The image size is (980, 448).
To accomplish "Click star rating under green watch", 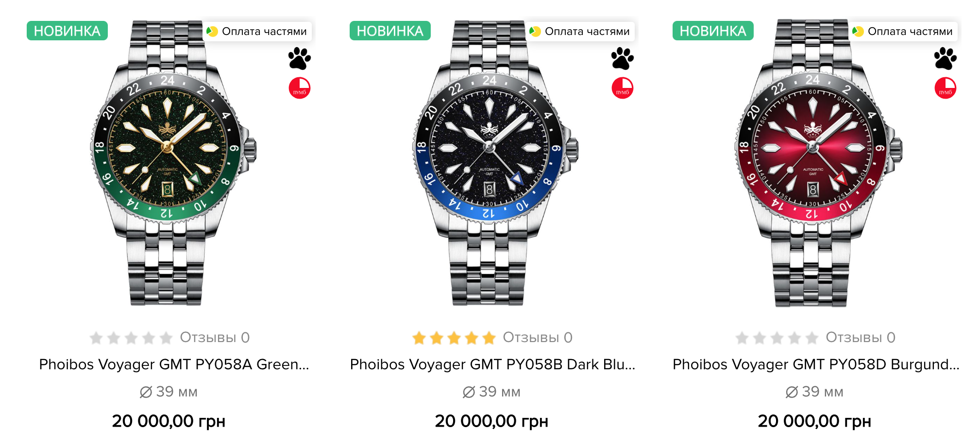I will click(x=131, y=338).
